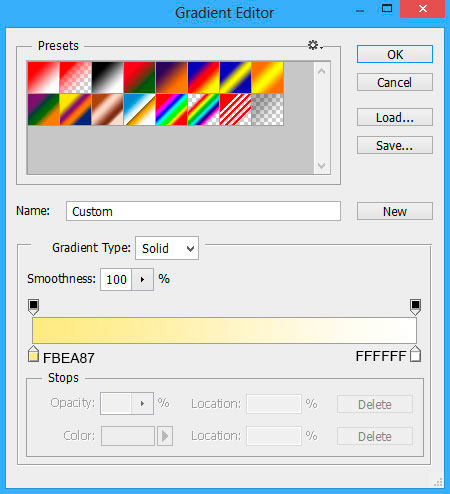Select the FBEA87 yellow color stop
This screenshot has width=450, height=494.
coord(33,354)
